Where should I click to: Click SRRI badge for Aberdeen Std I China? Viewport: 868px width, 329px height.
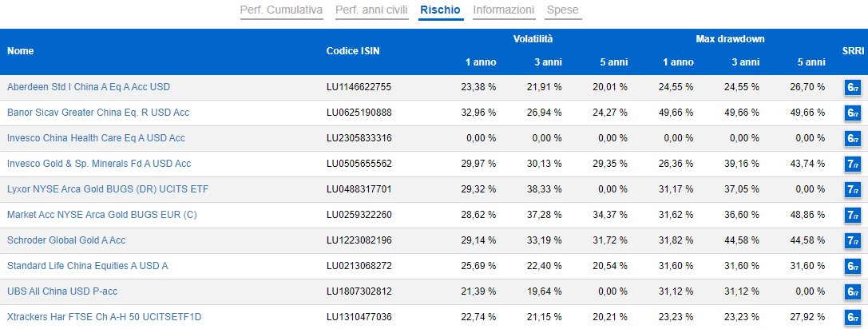coord(852,88)
